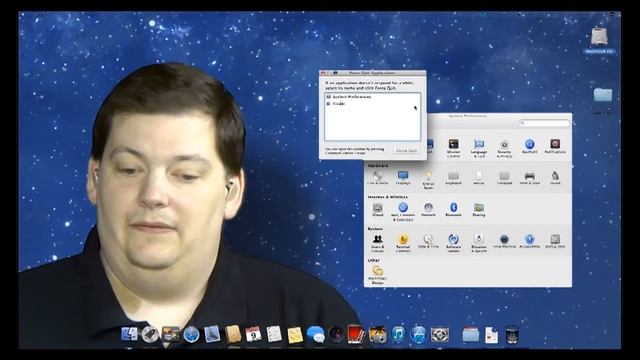The width and height of the screenshot is (640, 360).
Task: Open the Trackpad preference pane
Action: (x=504, y=178)
